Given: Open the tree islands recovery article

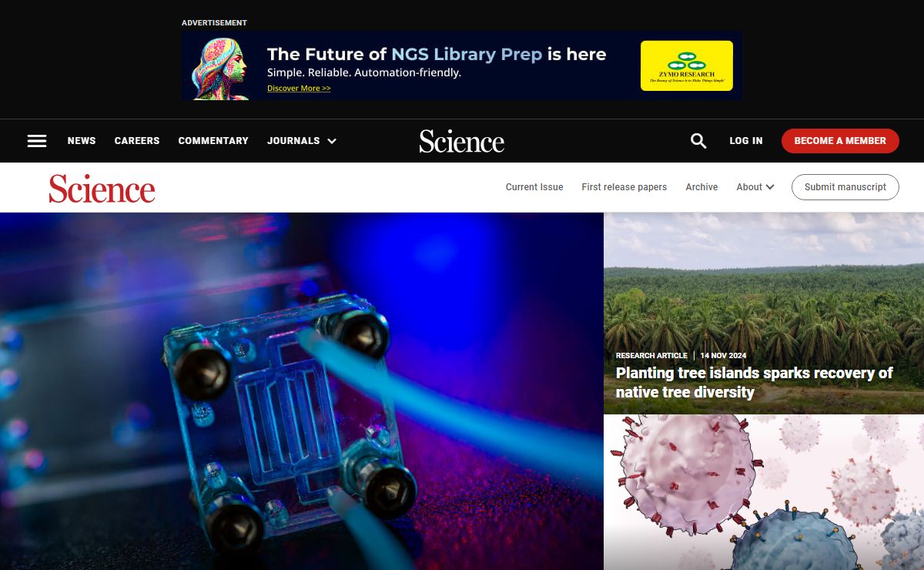Looking at the screenshot, I should point(754,383).
